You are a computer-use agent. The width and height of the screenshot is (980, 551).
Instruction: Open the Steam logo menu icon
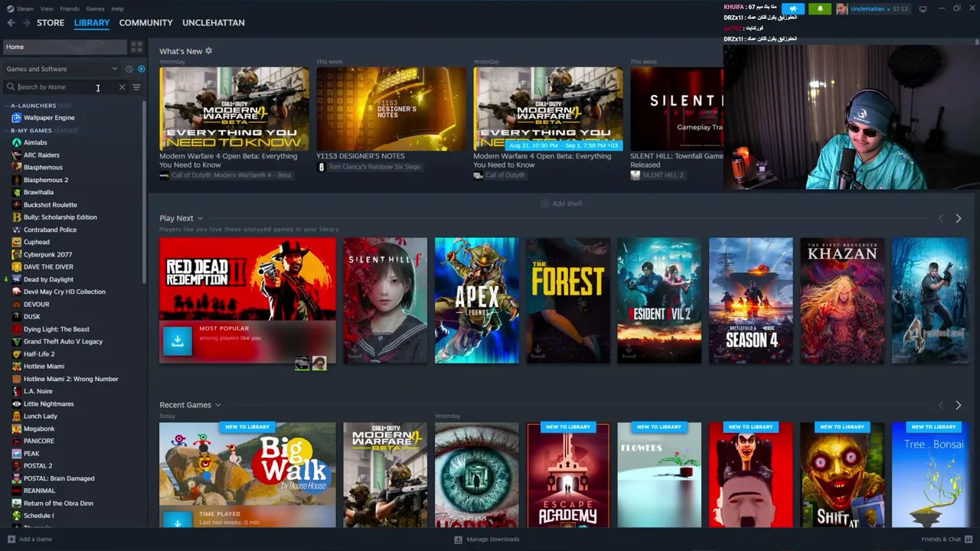pos(10,9)
